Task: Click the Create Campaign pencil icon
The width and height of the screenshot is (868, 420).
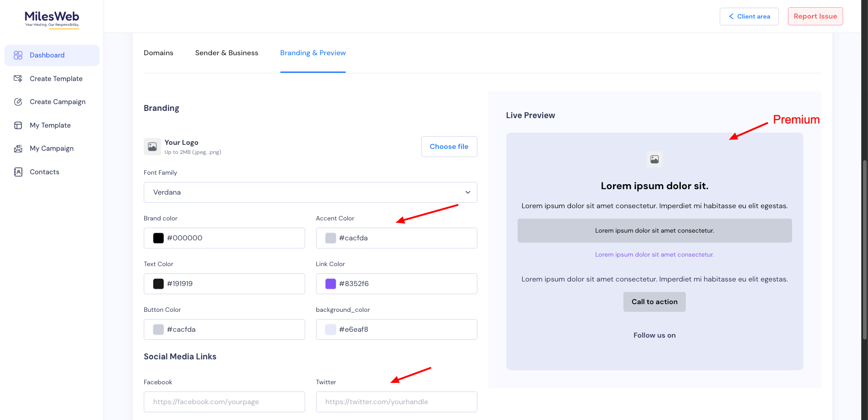Action: (x=18, y=102)
